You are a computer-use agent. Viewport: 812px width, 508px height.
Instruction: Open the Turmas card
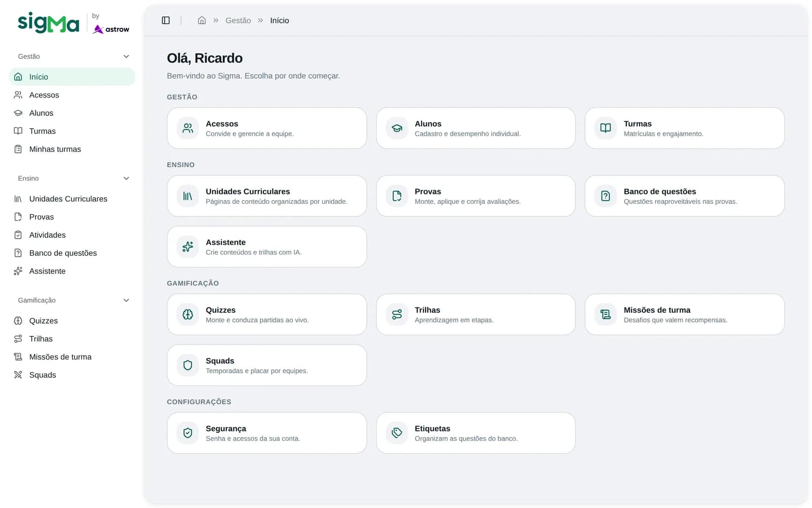tap(685, 128)
